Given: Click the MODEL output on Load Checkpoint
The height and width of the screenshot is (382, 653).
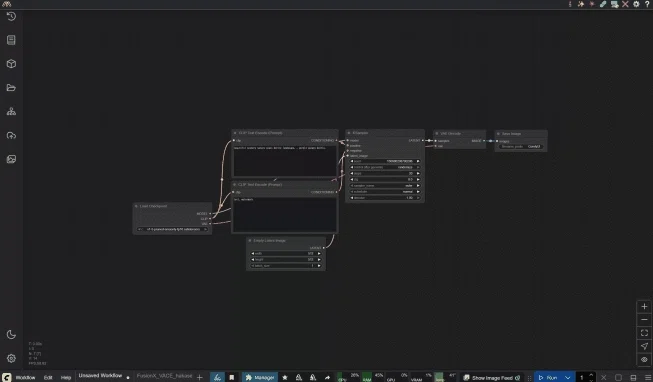Looking at the screenshot, I should coord(210,214).
